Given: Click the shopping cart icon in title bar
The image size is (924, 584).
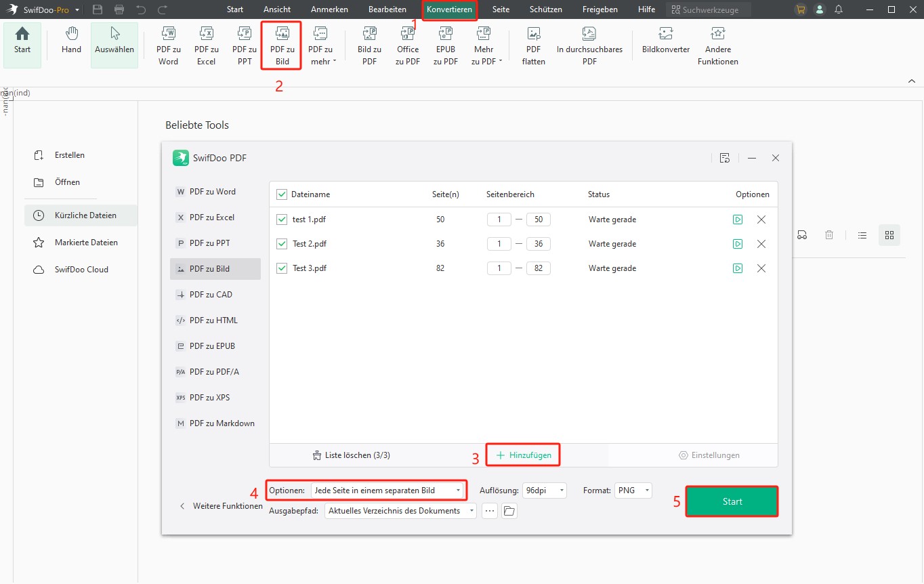Looking at the screenshot, I should 801,9.
